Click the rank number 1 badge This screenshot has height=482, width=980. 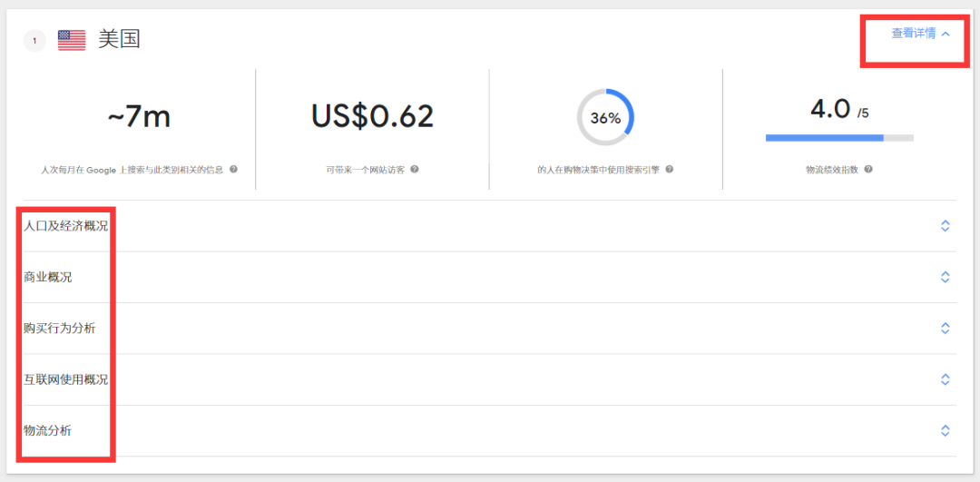click(x=34, y=41)
